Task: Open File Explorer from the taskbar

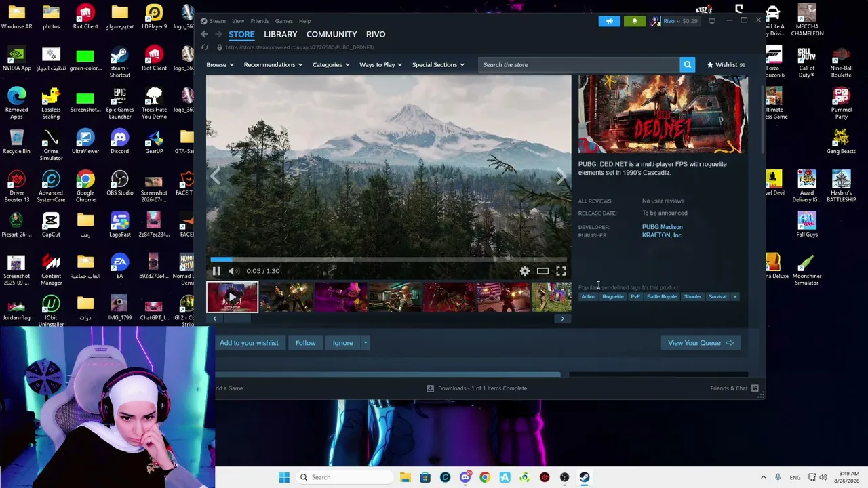Action: click(406, 477)
